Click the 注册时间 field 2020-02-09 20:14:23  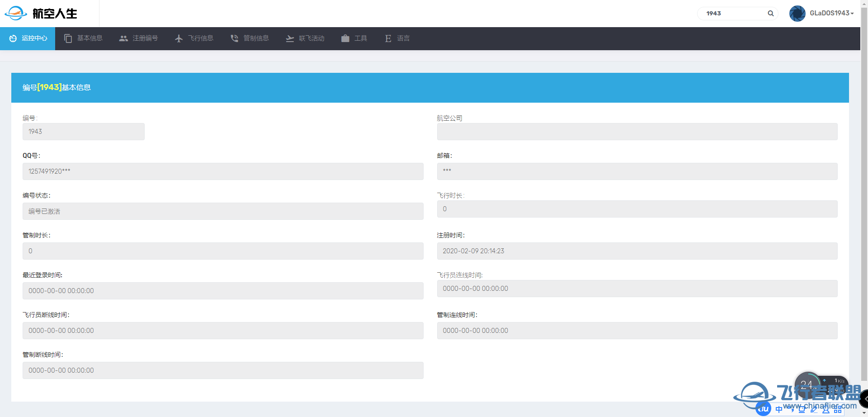pos(637,251)
